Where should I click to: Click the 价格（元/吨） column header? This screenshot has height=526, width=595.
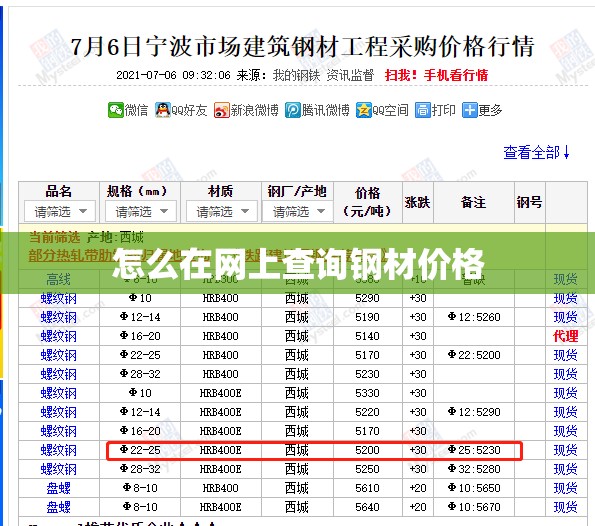tap(367, 202)
